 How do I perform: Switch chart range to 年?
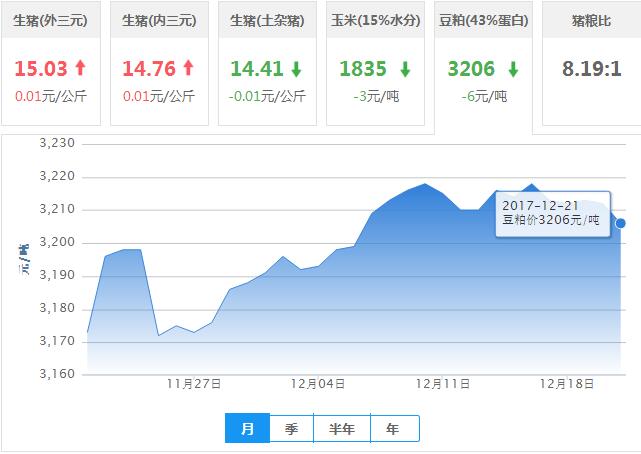(394, 428)
